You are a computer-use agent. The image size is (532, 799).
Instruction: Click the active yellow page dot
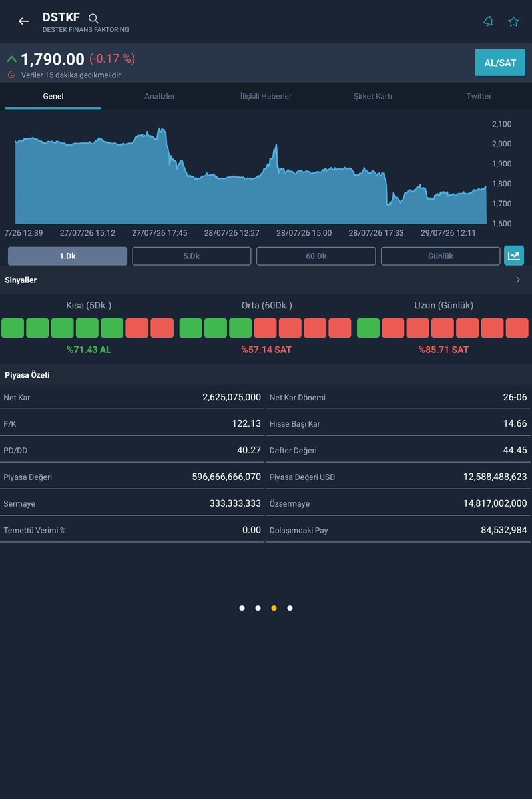pyautogui.click(x=274, y=608)
